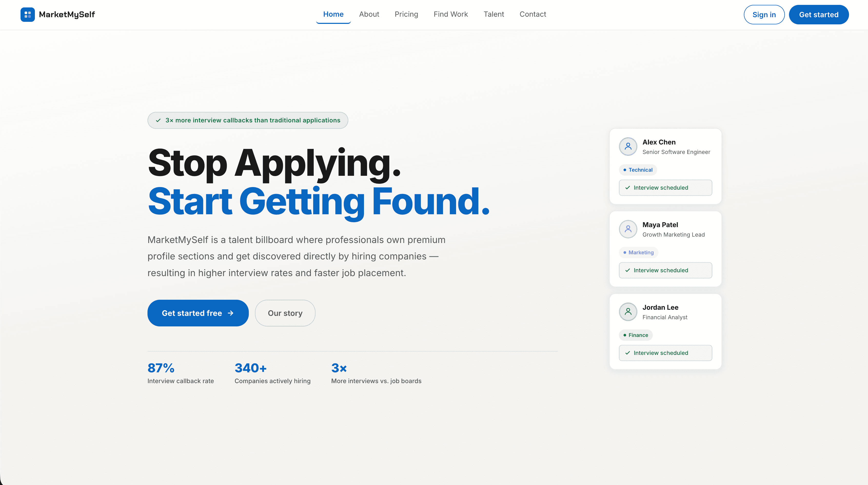Click the Get started free button
The height and width of the screenshot is (485, 868).
click(x=198, y=313)
